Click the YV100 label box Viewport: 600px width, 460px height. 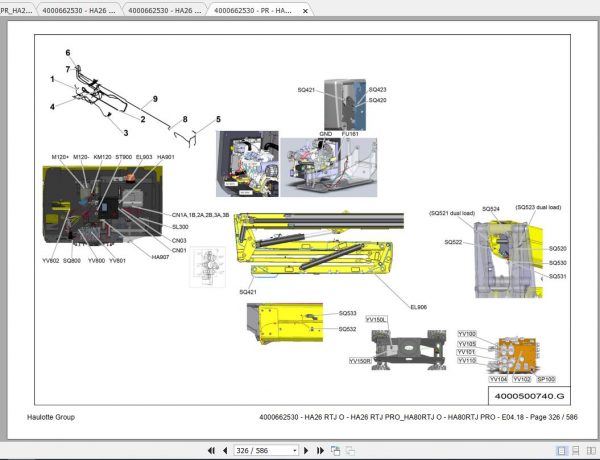(467, 334)
